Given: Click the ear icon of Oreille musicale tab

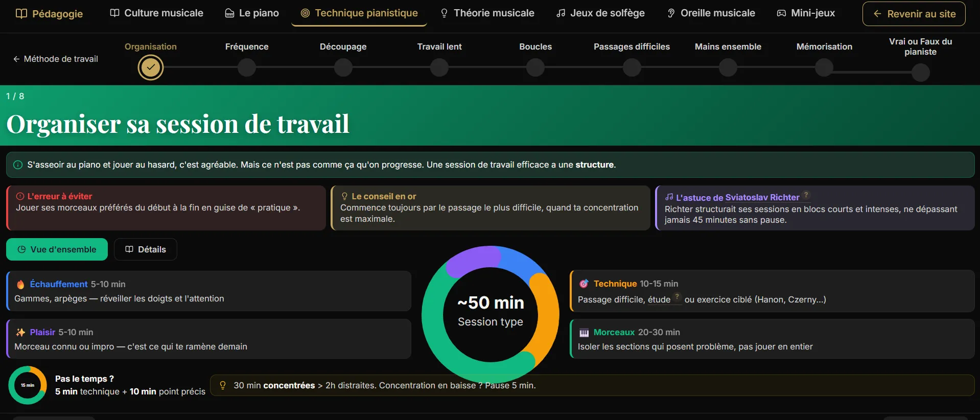Looking at the screenshot, I should 671,13.
